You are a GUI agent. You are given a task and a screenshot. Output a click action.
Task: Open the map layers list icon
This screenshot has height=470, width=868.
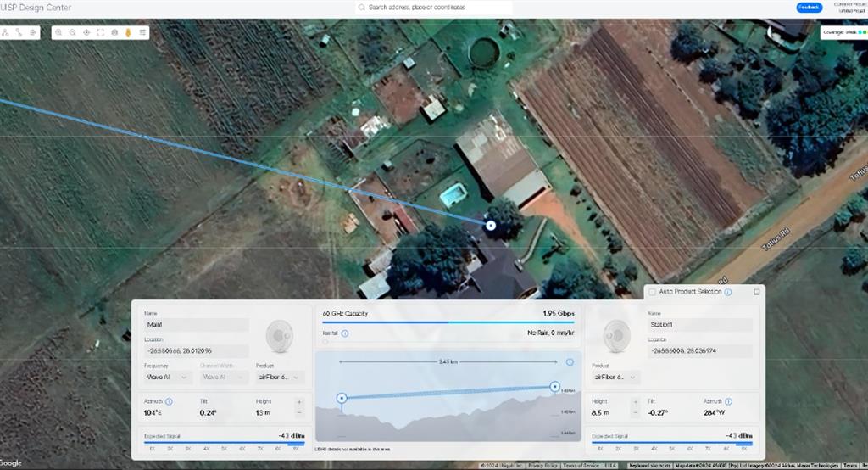pyautogui.click(x=142, y=32)
